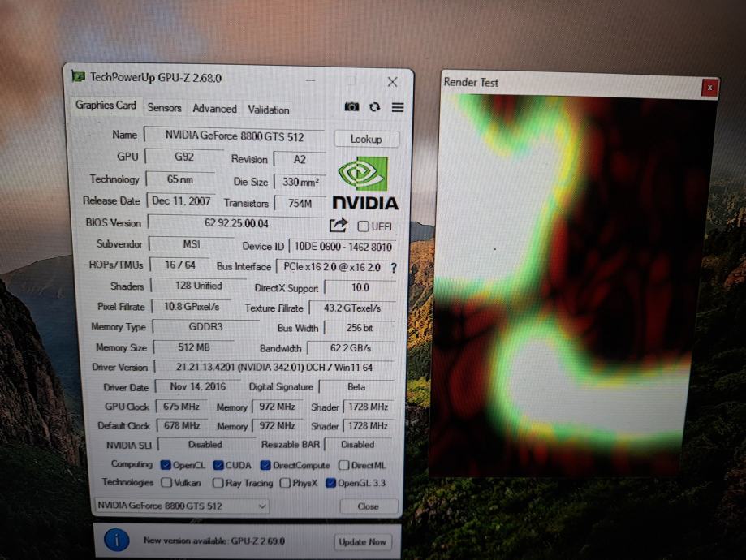The height and width of the screenshot is (560, 746).
Task: Click the Device ID value 10DE 0600
Action: coord(343,247)
